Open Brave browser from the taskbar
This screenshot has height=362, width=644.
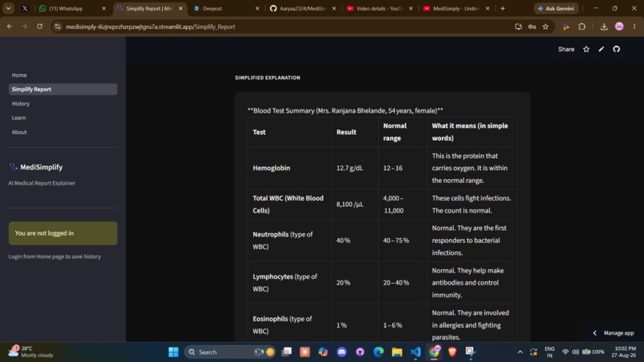pos(452,352)
